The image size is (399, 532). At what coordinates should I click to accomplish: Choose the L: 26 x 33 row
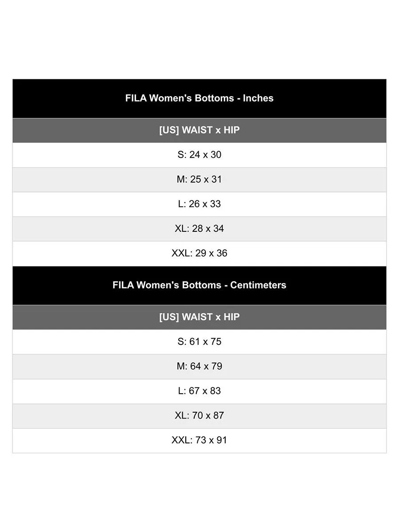[x=199, y=204]
